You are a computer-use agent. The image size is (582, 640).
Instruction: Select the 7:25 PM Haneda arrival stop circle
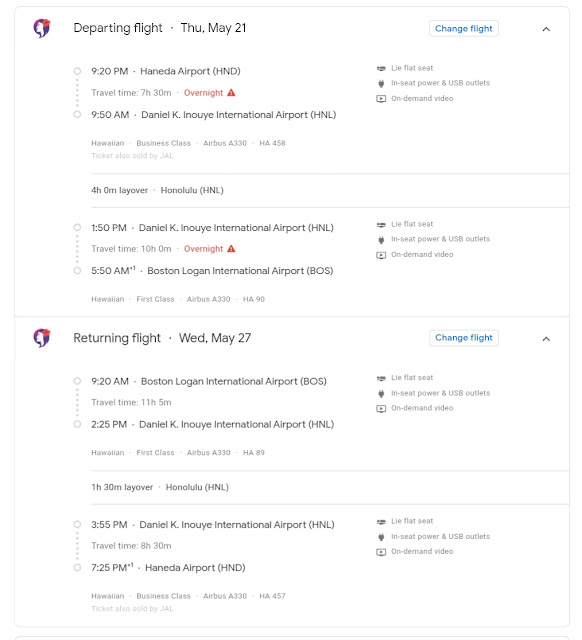click(77, 568)
